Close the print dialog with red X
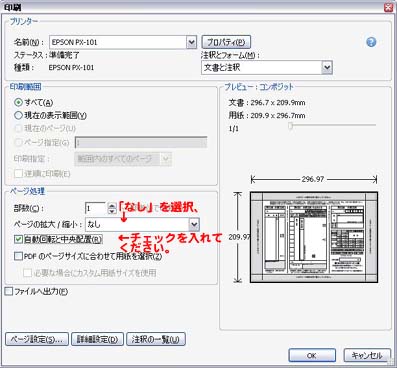 389,7
